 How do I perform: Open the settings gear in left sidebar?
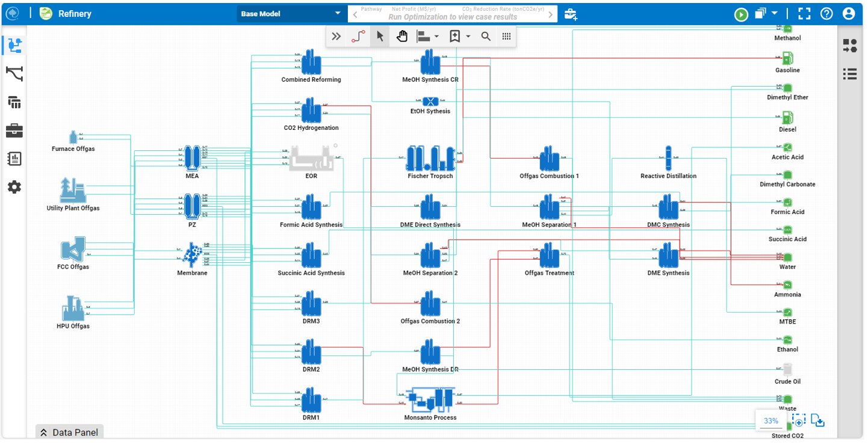point(14,187)
